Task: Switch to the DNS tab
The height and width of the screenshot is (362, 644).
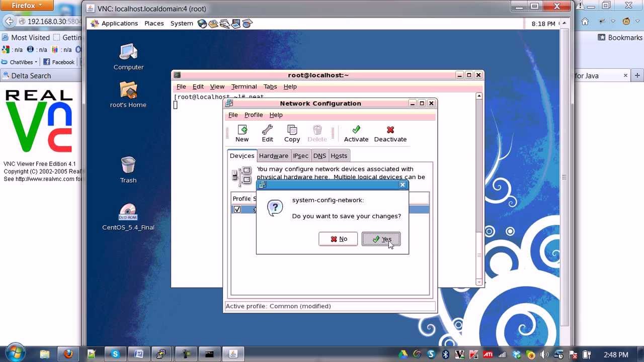Action: click(x=319, y=156)
